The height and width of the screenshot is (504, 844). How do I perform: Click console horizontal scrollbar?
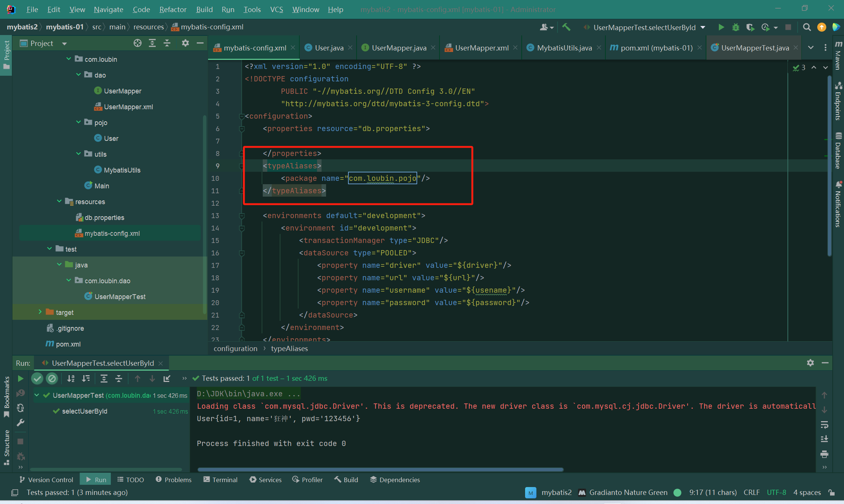pos(380,469)
